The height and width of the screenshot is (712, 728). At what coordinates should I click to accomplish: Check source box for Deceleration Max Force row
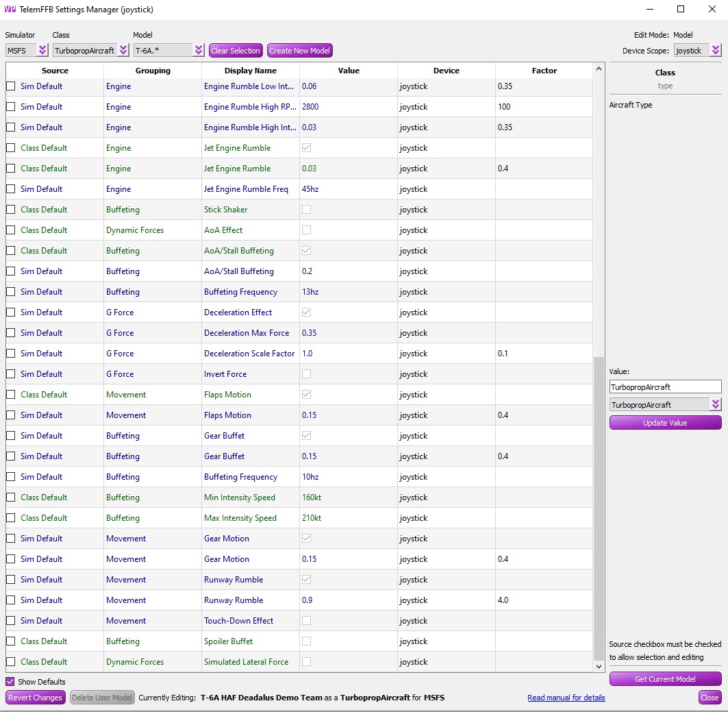(x=11, y=333)
